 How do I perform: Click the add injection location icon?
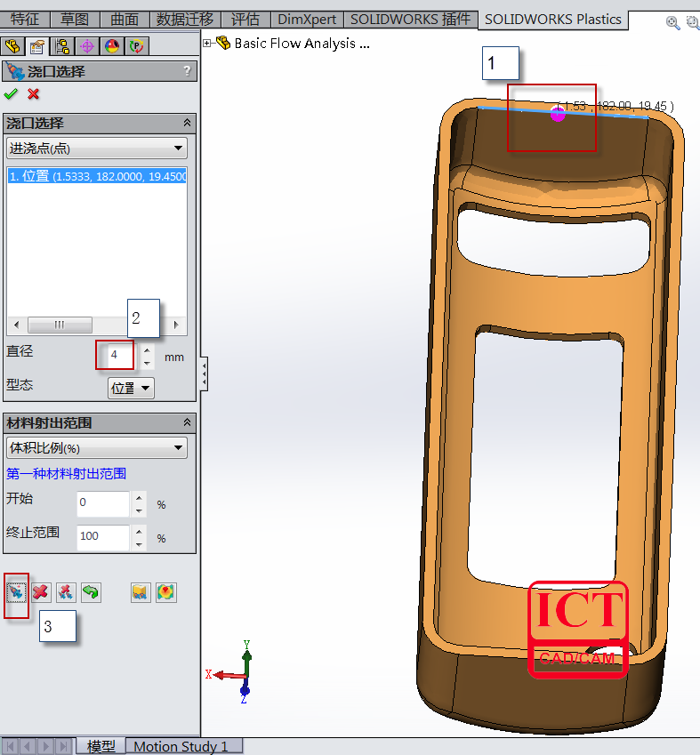[16, 592]
